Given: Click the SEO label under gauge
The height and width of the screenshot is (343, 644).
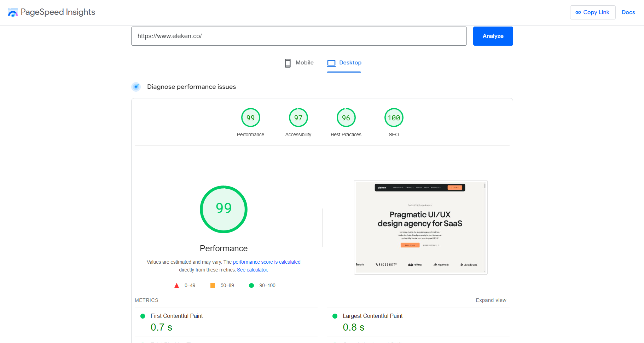Looking at the screenshot, I should [x=394, y=135].
